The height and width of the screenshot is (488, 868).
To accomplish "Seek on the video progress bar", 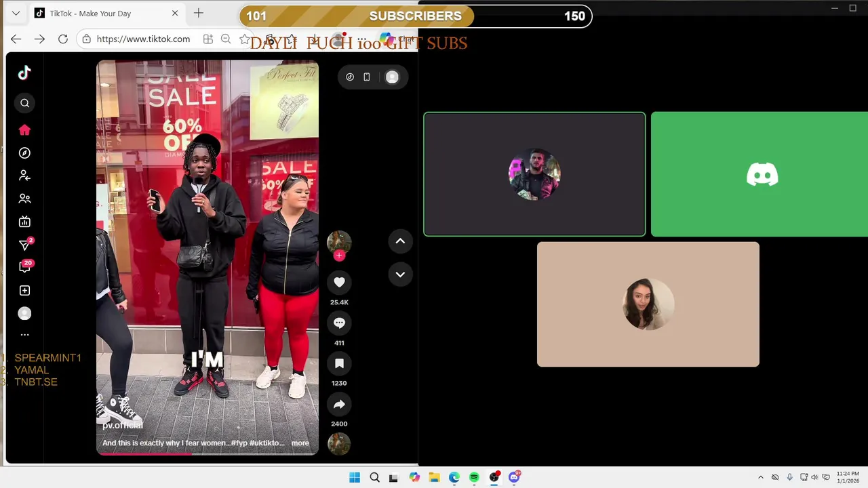I will pos(208,453).
